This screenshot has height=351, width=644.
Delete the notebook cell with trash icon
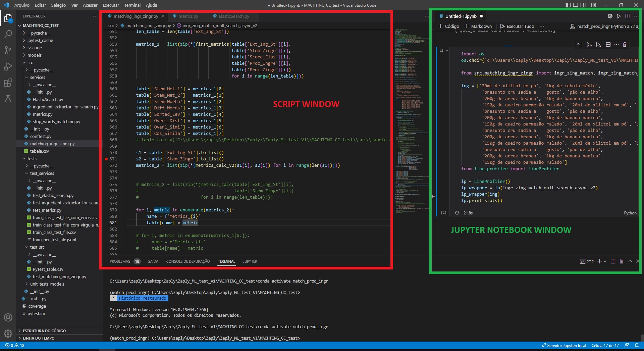pos(625,45)
